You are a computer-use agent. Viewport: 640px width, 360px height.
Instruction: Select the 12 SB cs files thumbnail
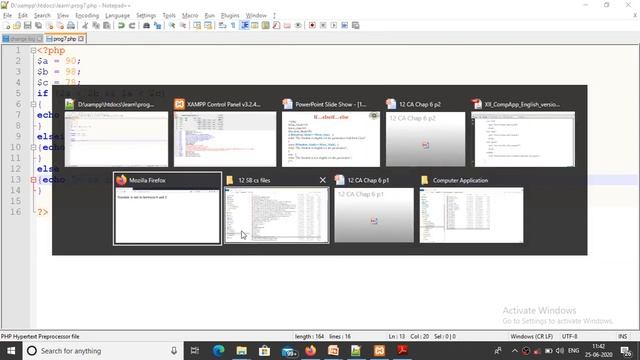(x=276, y=209)
